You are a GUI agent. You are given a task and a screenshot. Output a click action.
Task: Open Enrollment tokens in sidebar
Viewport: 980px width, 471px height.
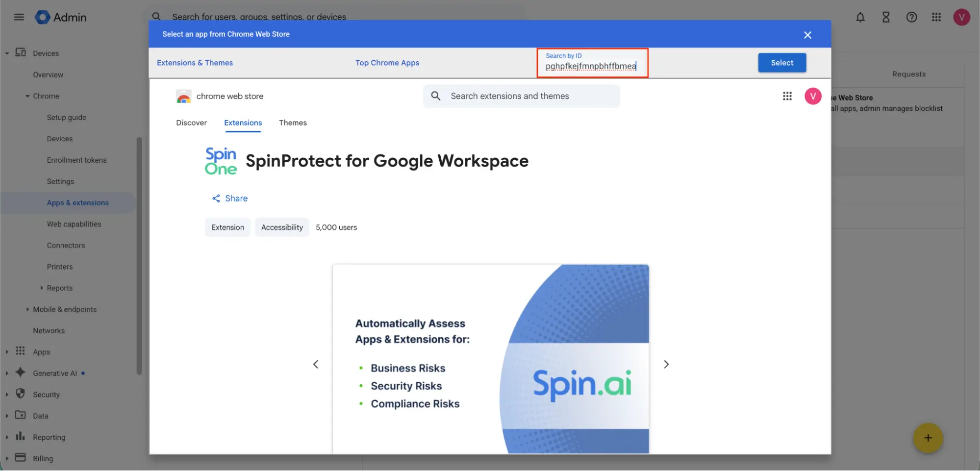pyautogui.click(x=76, y=160)
